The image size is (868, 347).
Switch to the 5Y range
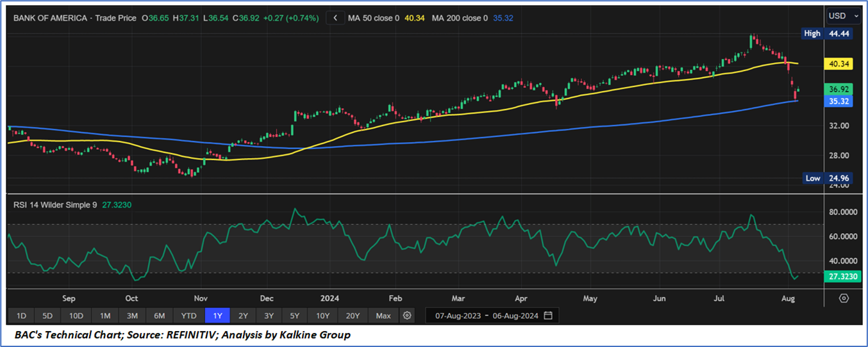pos(294,316)
